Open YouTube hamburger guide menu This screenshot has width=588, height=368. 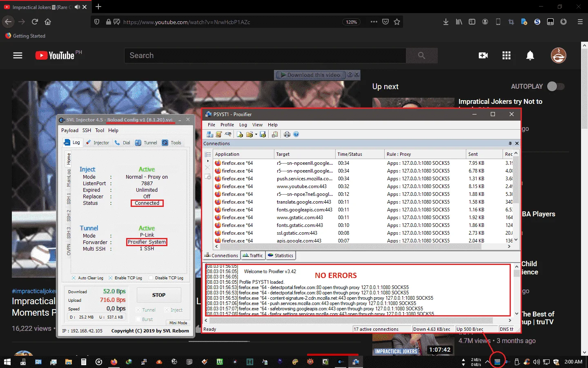point(18,55)
